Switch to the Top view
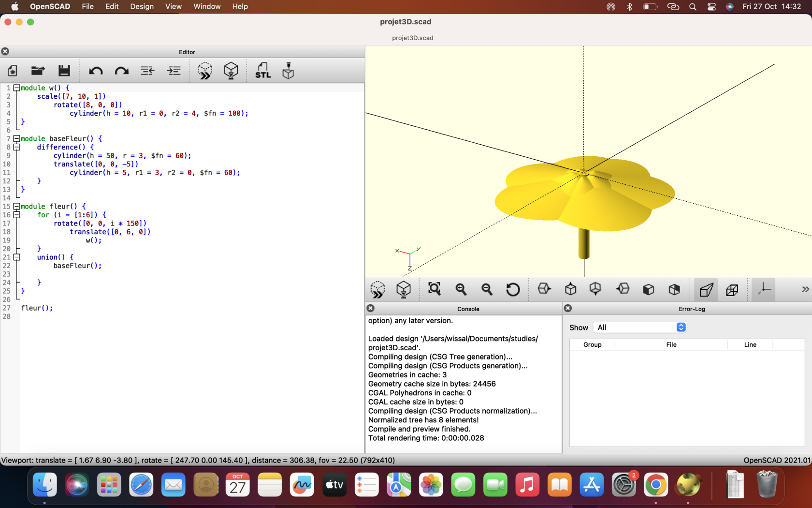This screenshot has height=508, width=812. click(x=570, y=289)
